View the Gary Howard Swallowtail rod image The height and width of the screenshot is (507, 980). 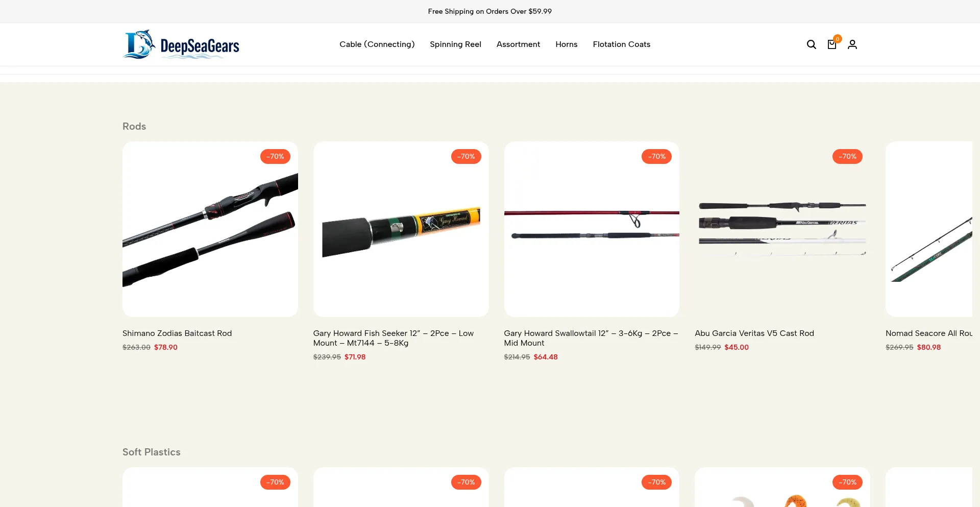(592, 229)
